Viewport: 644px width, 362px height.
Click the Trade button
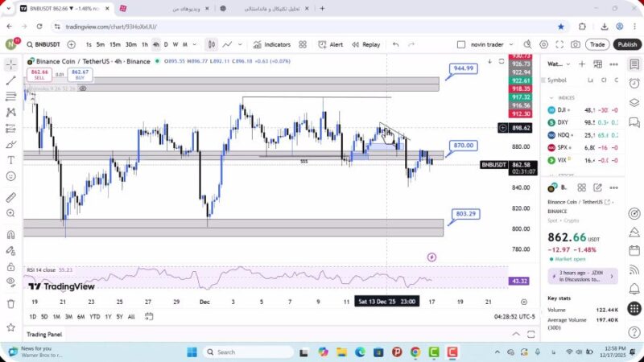coord(597,45)
